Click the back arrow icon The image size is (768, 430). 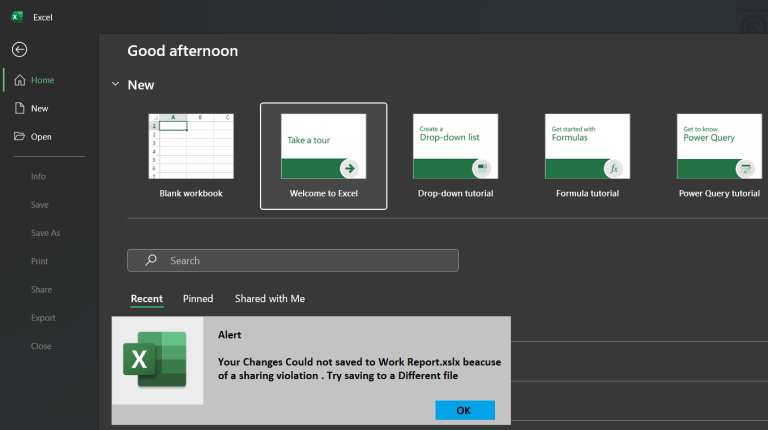coord(20,49)
